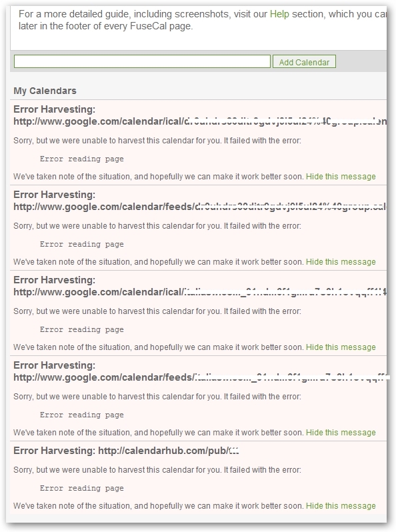Screen dimensions: 396x532
Task: Click the second google calendar feeds URL
Action: pyautogui.click(x=200, y=377)
